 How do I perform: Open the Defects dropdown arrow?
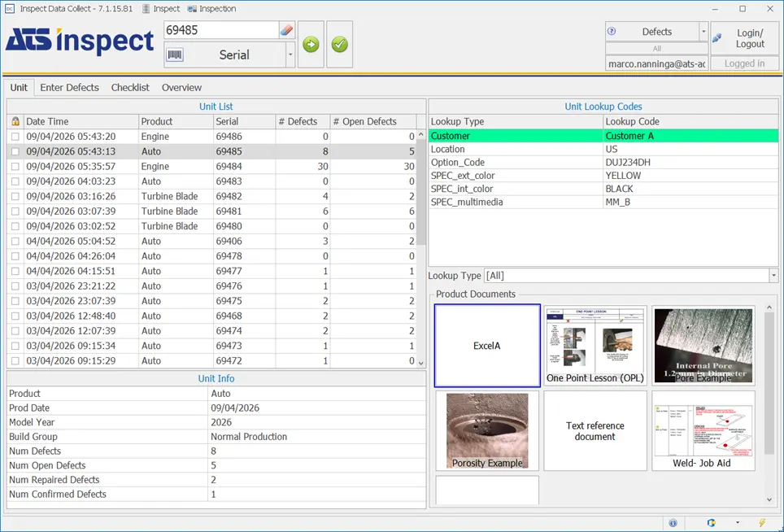[703, 32]
